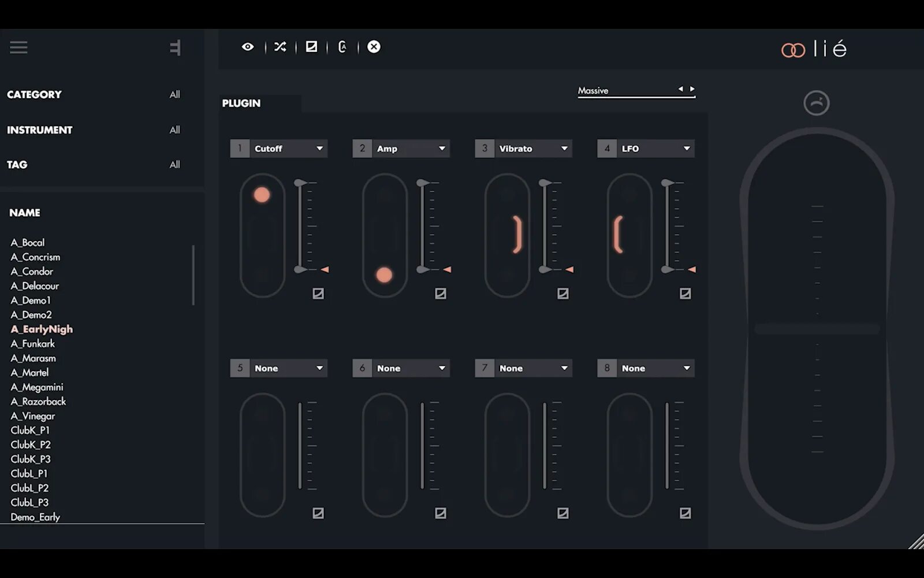Select preset ClubL_P3
Image resolution: width=924 pixels, height=578 pixels.
(x=29, y=503)
